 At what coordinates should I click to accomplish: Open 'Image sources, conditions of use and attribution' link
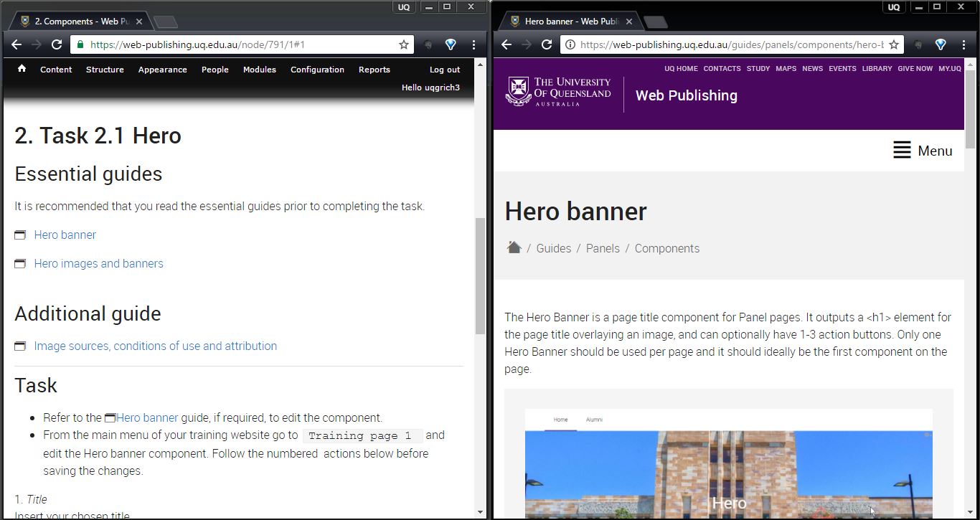155,346
